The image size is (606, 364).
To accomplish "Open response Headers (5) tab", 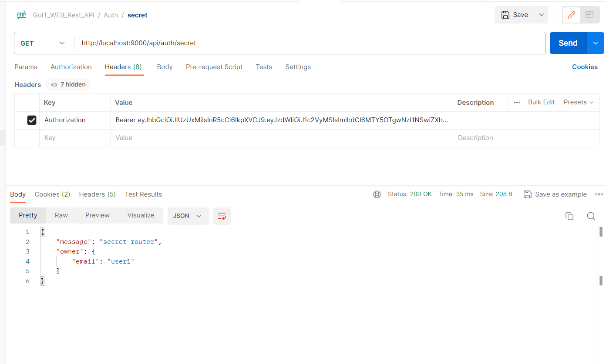I will click(x=97, y=194).
